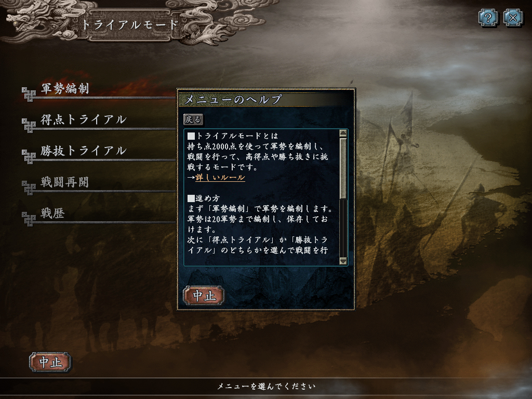Image resolution: width=532 pixels, height=399 pixels.
Task: Click the scroll up arrow in help text
Action: 343,134
